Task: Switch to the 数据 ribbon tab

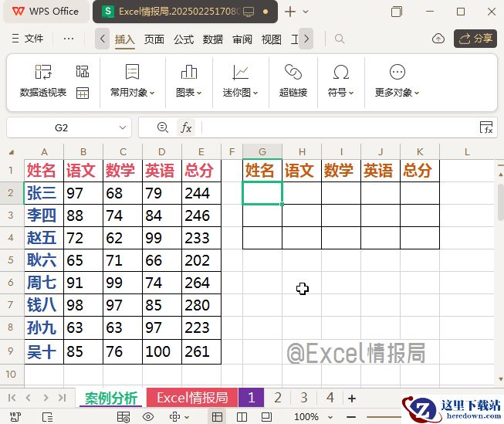Action: pyautogui.click(x=213, y=39)
